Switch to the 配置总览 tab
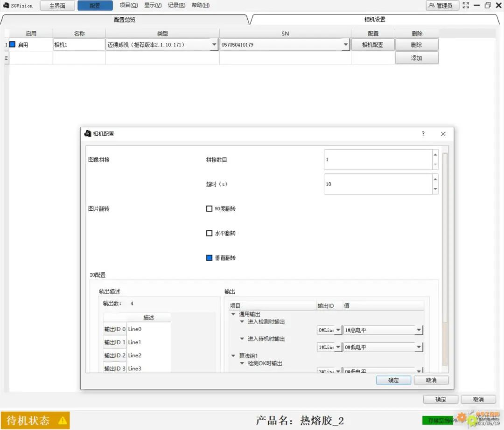504x430 pixels. pyautogui.click(x=125, y=20)
